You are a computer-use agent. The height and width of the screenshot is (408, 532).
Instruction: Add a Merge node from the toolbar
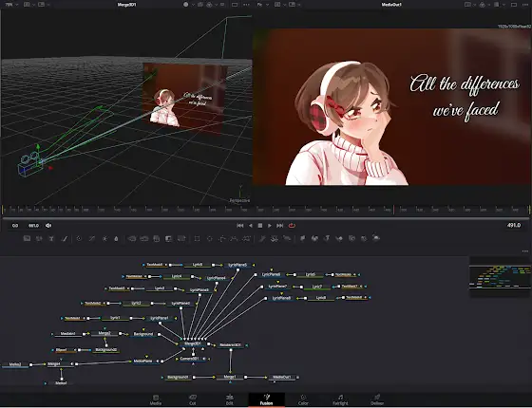click(x=132, y=238)
